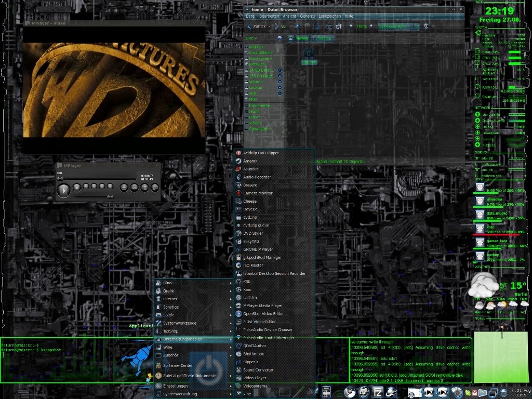The width and height of the screenshot is (532, 399).
Task: Click the reload icon in file browser toolbar
Action: [x=316, y=26]
